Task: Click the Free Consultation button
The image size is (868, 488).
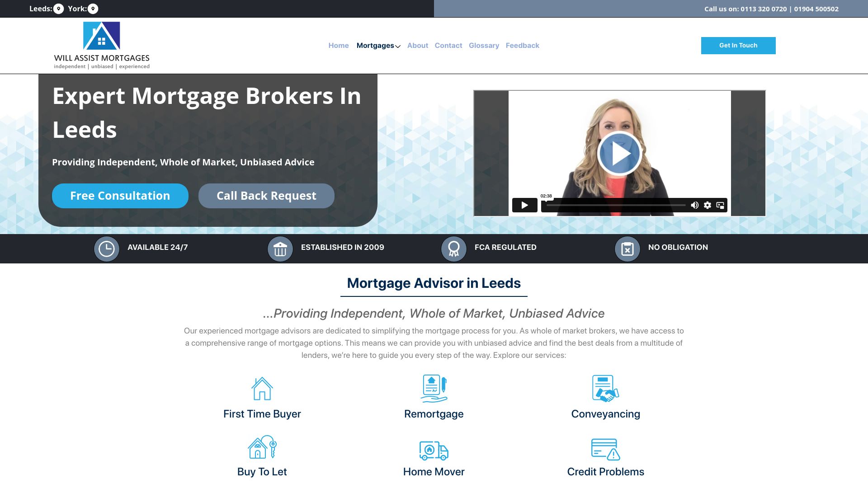Action: pos(120,196)
